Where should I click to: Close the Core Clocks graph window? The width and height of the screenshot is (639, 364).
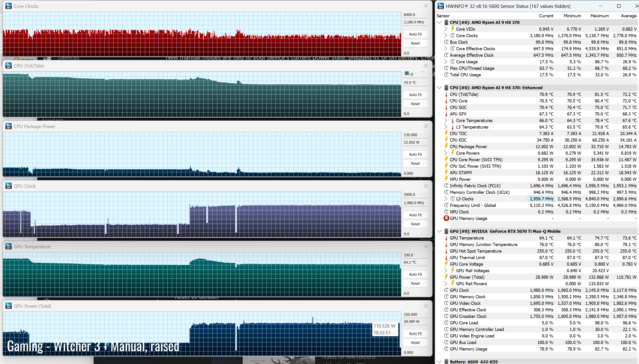426,6
